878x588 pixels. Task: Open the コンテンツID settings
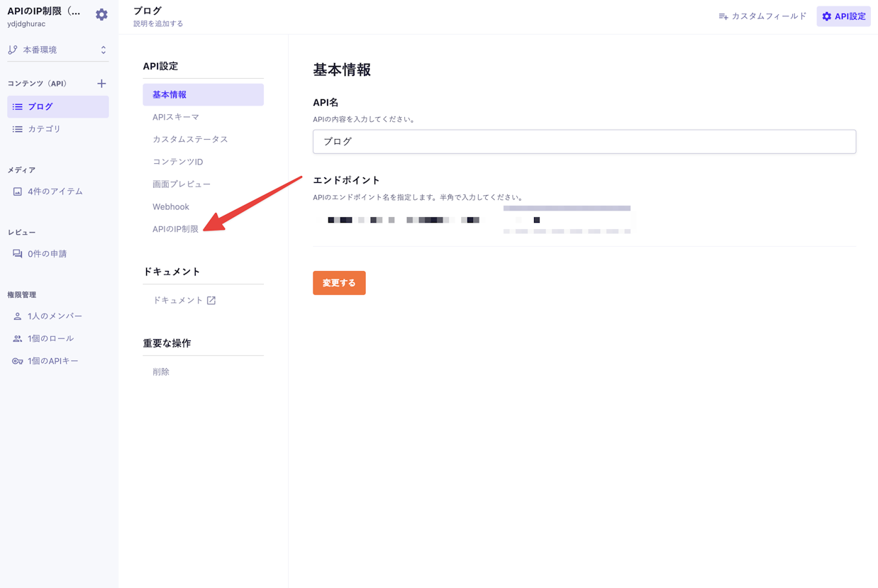177,162
